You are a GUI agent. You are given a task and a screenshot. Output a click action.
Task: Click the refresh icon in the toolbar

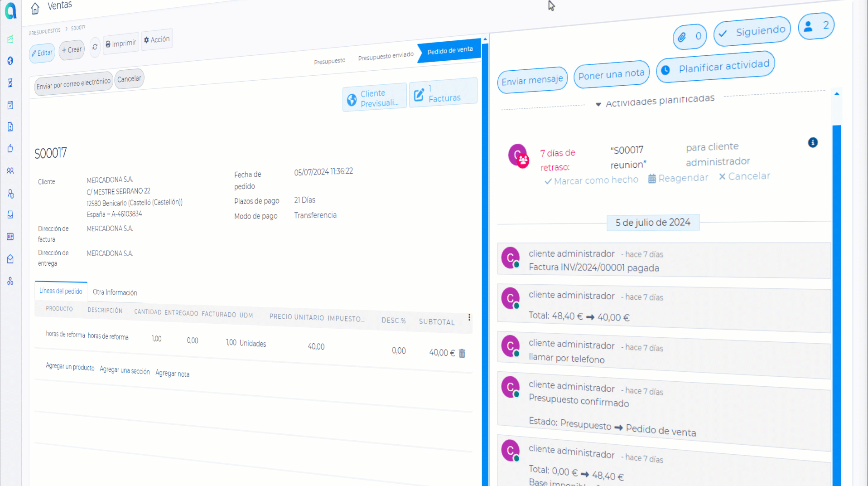point(95,47)
